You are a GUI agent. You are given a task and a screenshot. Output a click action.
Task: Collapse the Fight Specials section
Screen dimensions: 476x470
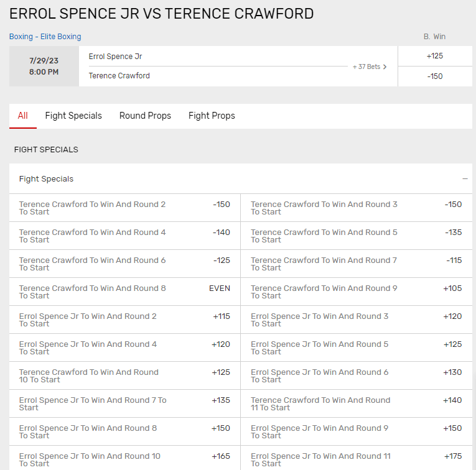[465, 179]
